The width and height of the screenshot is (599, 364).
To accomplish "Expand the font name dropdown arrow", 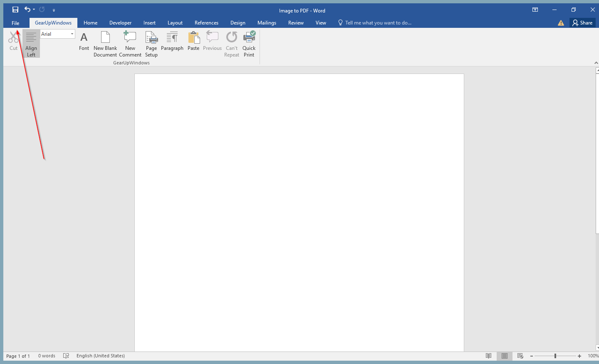I will pos(72,34).
